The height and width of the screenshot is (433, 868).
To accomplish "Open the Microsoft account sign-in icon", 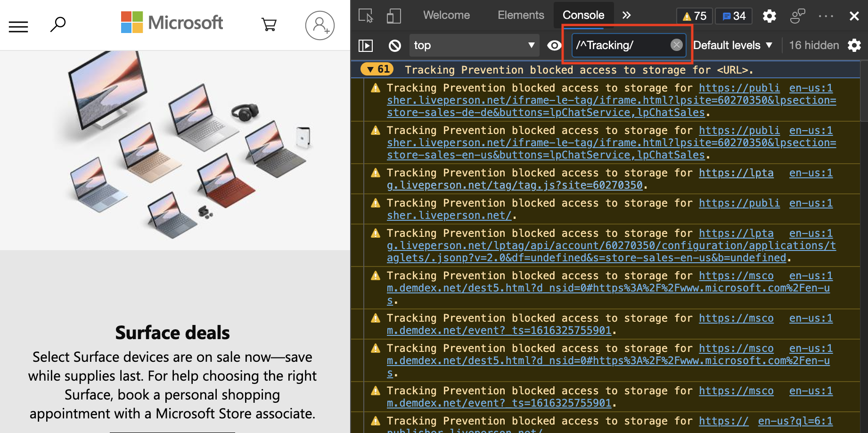I will point(320,25).
